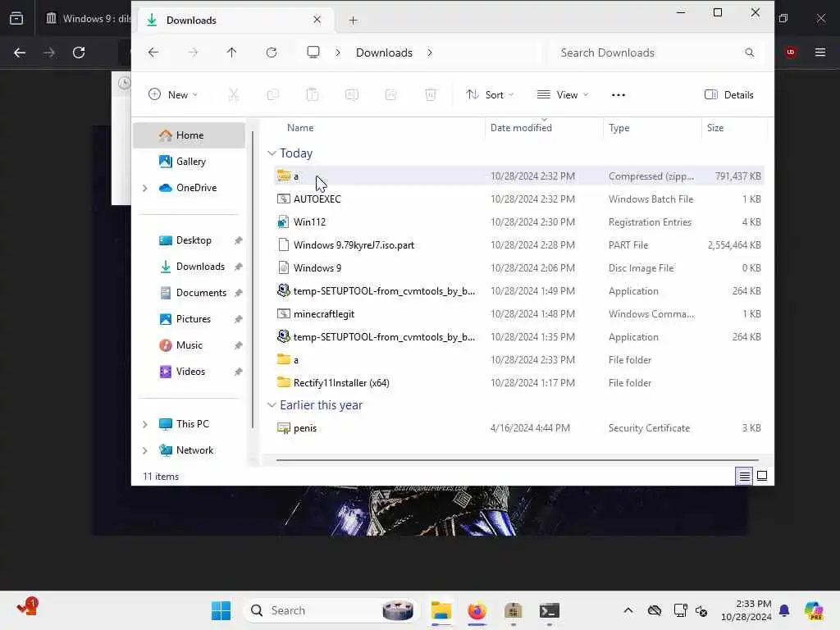Reload the page in background browser window
840x630 pixels.
[79, 52]
